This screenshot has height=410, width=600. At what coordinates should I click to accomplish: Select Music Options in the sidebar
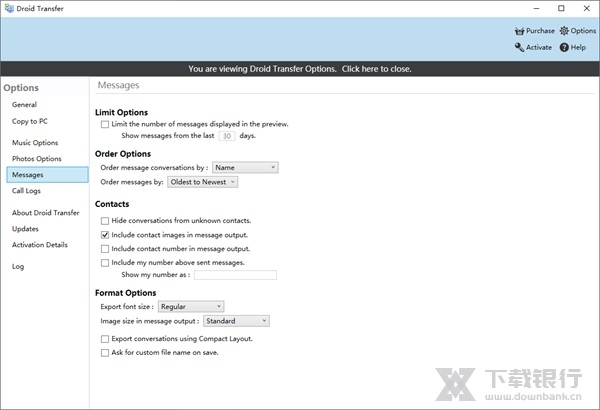point(35,143)
